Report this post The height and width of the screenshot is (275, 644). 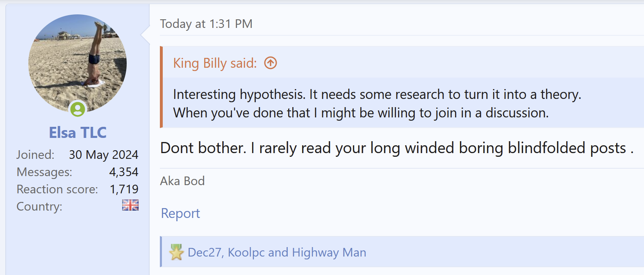coord(180,213)
